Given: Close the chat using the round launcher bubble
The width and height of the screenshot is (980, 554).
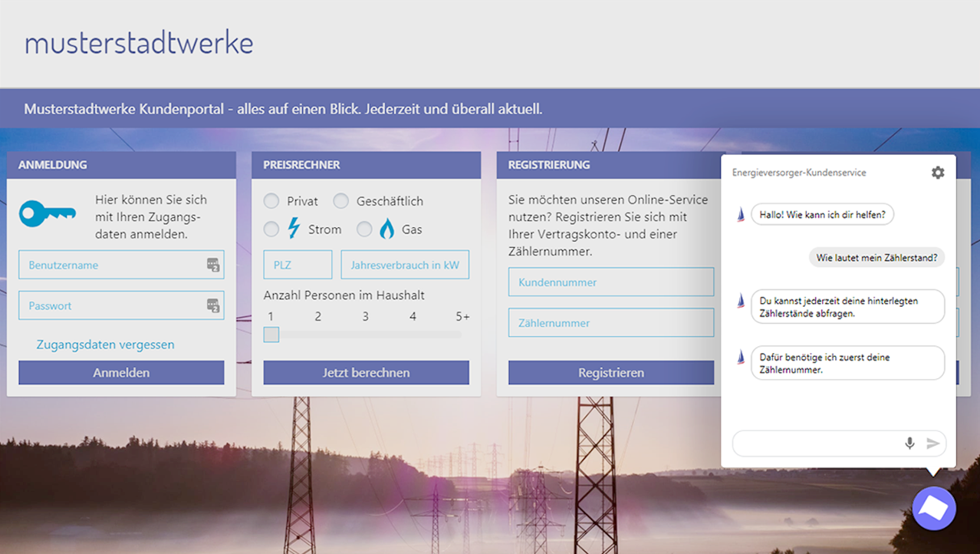Looking at the screenshot, I should pyautogui.click(x=934, y=508).
